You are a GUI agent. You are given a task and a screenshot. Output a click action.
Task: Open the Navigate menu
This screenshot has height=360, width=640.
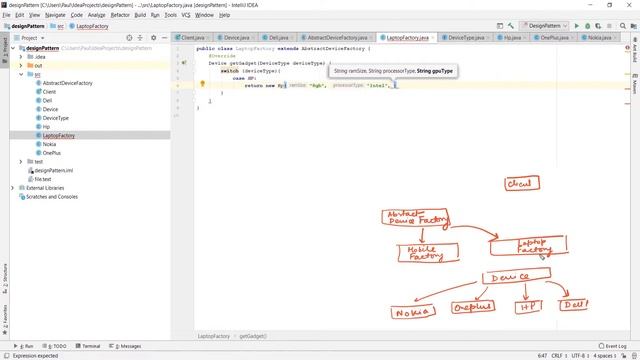pyautogui.click(x=55, y=15)
